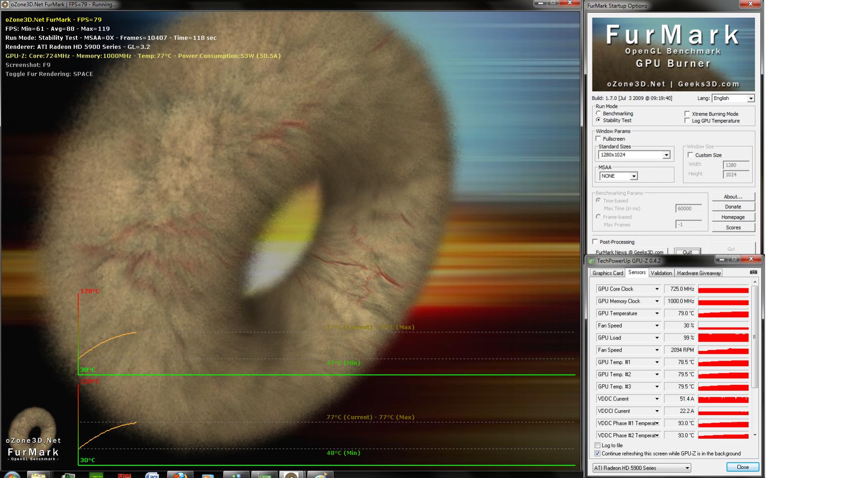Expand the GPU Load sensor dropdown
868x478 pixels.
(628, 338)
